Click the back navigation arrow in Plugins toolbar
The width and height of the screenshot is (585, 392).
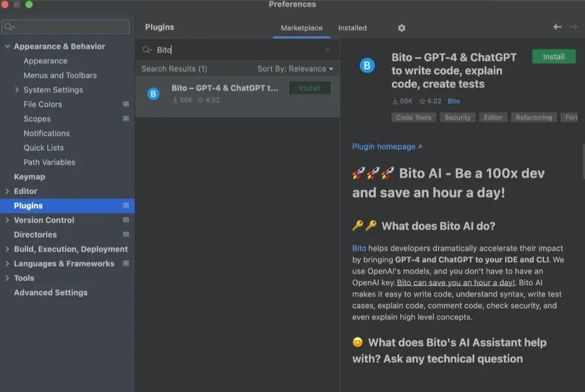pyautogui.click(x=557, y=26)
